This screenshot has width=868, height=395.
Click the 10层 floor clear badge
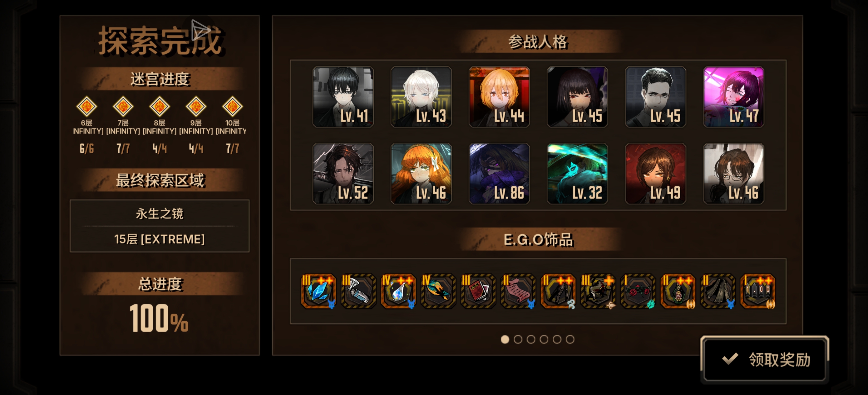tap(232, 107)
